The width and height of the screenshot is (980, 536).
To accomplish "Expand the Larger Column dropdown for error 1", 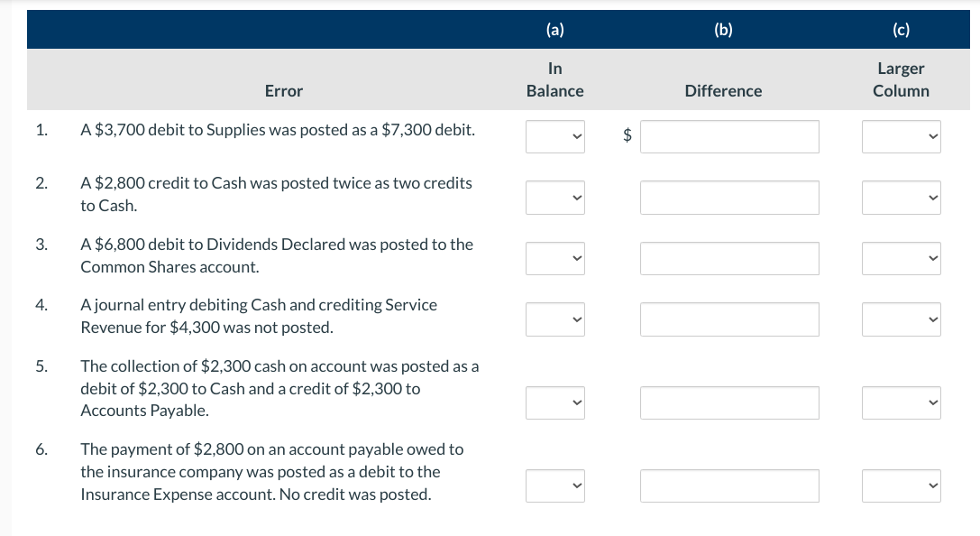I will (x=901, y=136).
